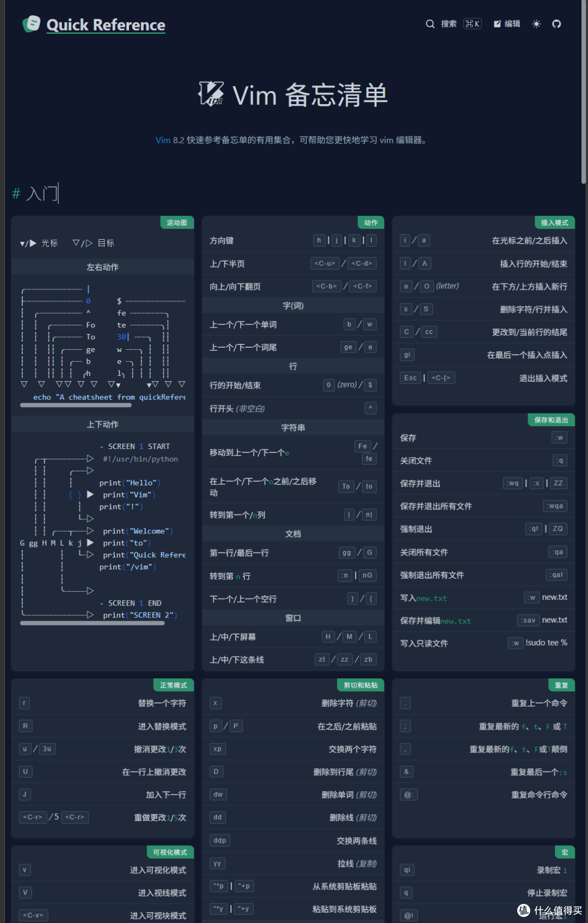Click the 搜索 search button text
Image resolution: width=588 pixels, height=923 pixels.
coord(449,24)
